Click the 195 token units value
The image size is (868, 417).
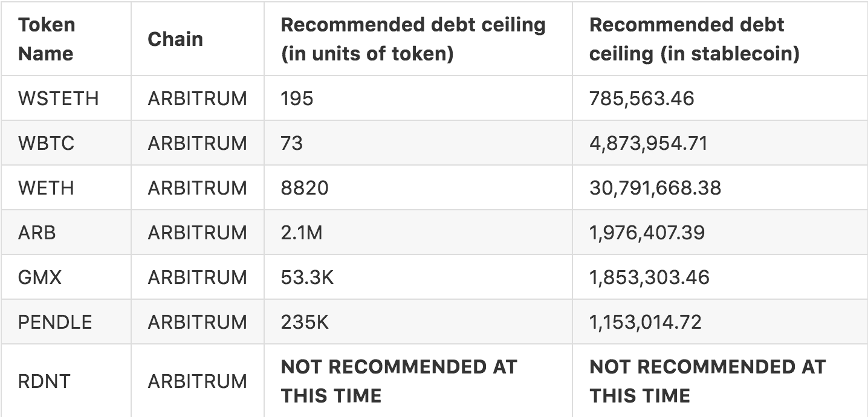point(297,98)
